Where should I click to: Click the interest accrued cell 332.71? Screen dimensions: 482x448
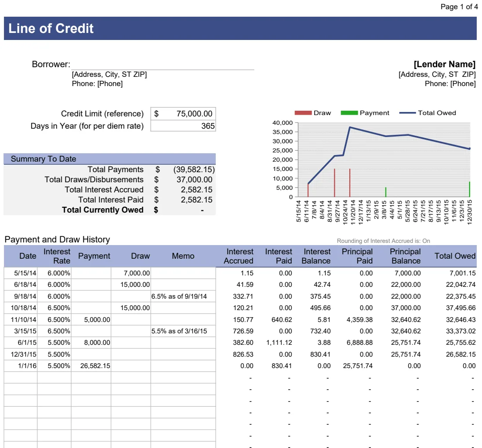pyautogui.click(x=243, y=296)
